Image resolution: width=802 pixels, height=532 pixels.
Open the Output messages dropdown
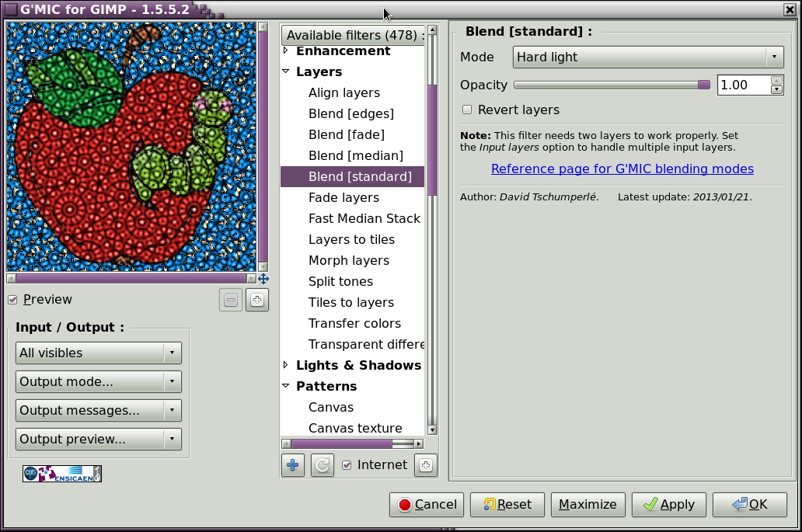point(99,410)
